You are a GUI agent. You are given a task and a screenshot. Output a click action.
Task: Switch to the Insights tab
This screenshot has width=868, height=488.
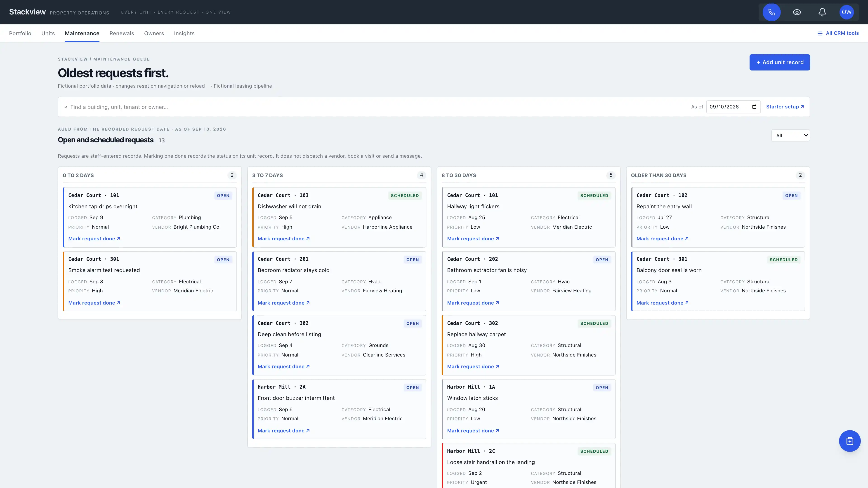(x=184, y=33)
